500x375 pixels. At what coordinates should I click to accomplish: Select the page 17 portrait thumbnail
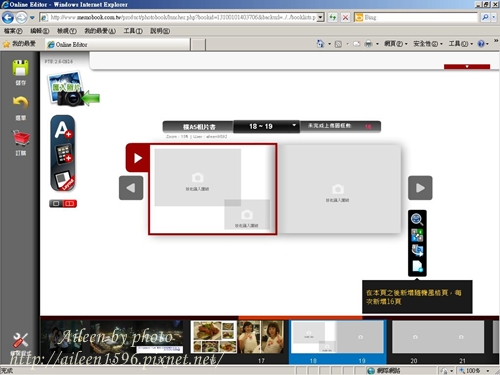[261, 337]
